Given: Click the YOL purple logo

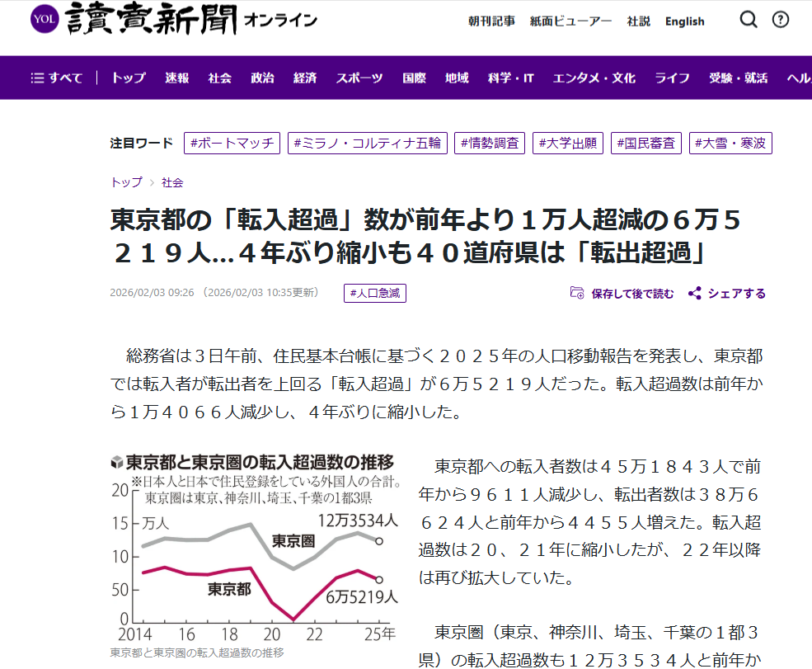Looking at the screenshot, I should [45, 21].
